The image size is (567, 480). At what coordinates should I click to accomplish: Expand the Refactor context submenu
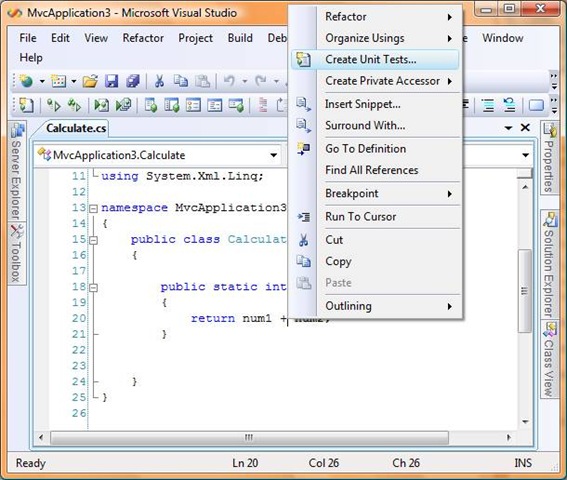375,17
